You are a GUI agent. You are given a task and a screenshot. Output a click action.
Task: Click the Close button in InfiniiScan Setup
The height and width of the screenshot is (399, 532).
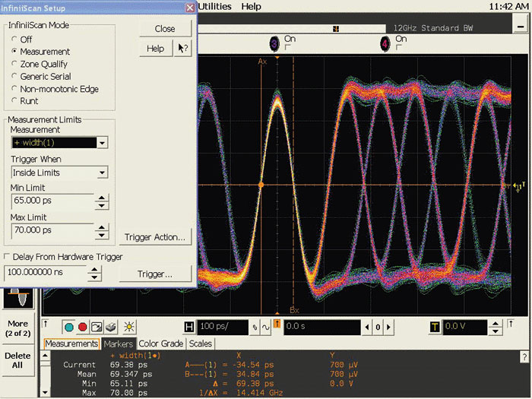click(165, 29)
